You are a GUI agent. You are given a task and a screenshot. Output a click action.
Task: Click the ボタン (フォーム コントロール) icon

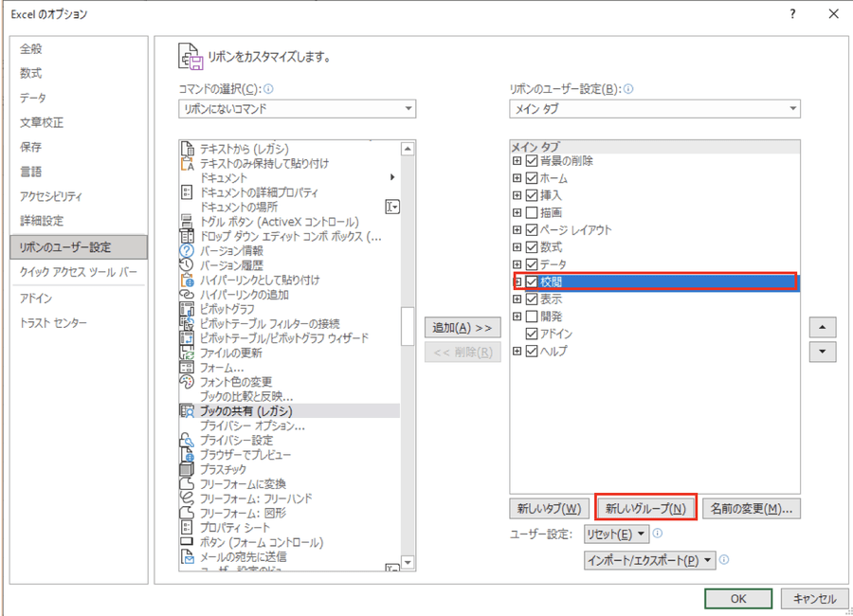coord(187,542)
